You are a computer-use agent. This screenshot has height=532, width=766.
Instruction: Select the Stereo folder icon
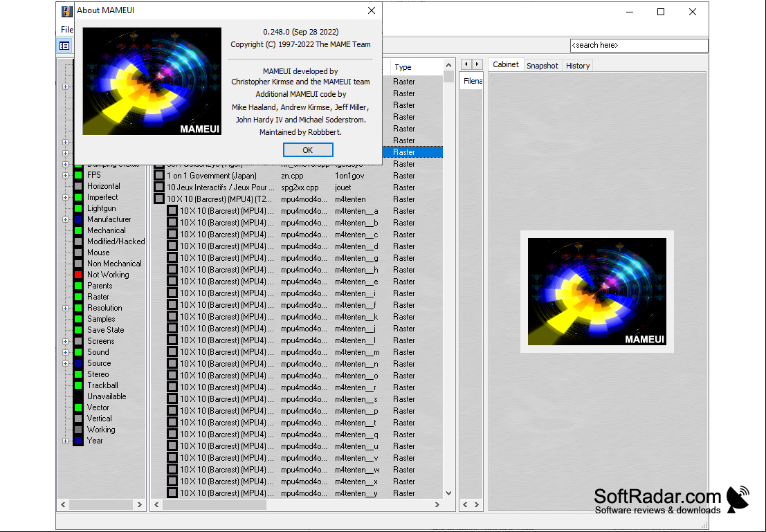coord(78,375)
